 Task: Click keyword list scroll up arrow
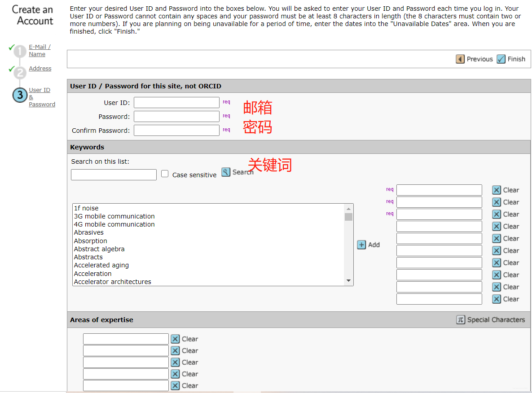point(348,209)
